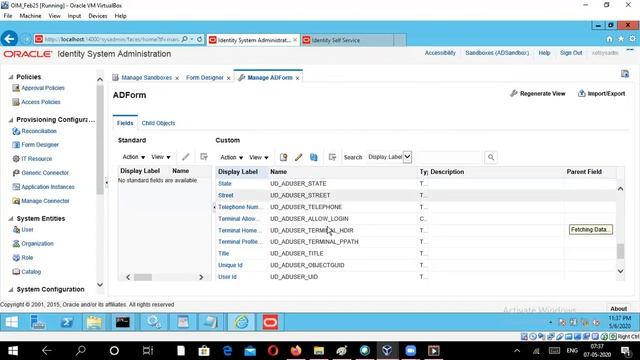Image resolution: width=640 pixels, height=360 pixels.
Task: Switch to Identity Self Service browser tab
Action: click(348, 40)
